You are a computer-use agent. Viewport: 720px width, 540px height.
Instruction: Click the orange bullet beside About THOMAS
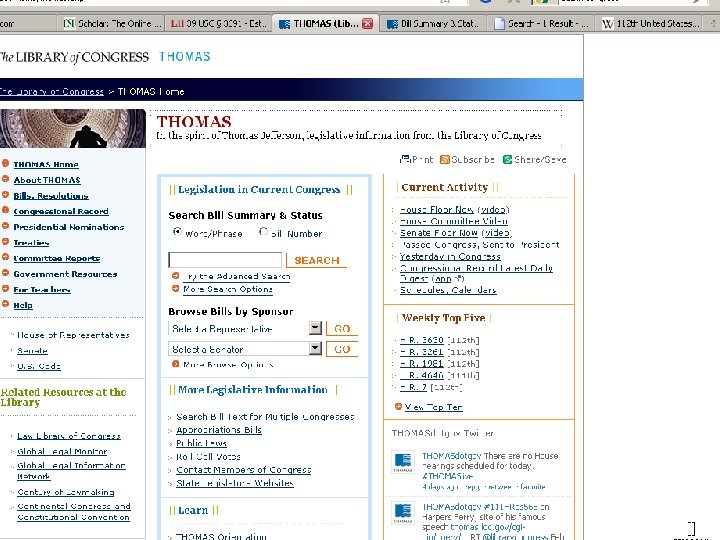6,179
